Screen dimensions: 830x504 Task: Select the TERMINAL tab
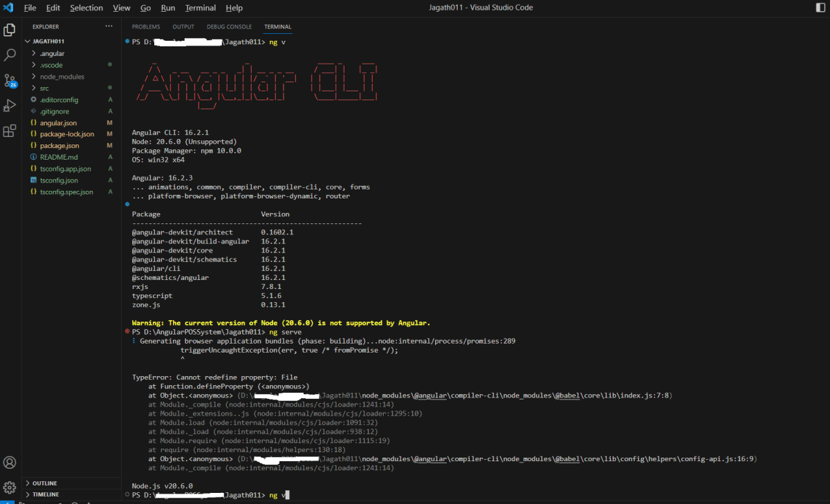pos(277,27)
